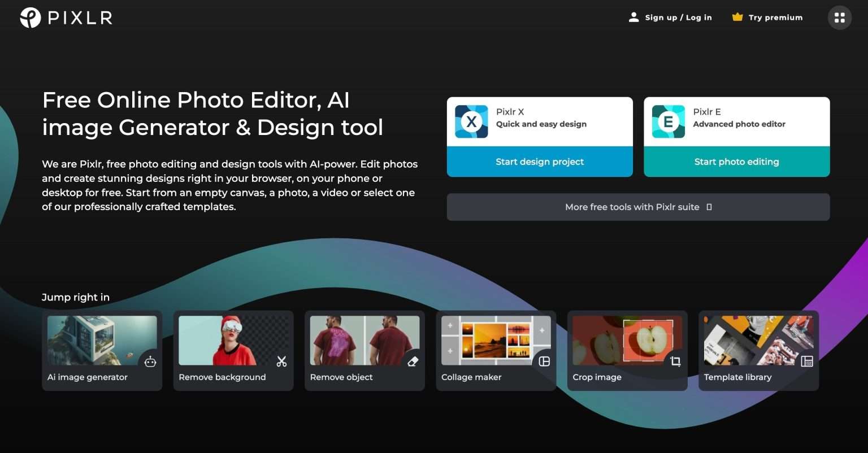Click Sign up / Log in
The width and height of the screenshot is (868, 453).
[678, 18]
